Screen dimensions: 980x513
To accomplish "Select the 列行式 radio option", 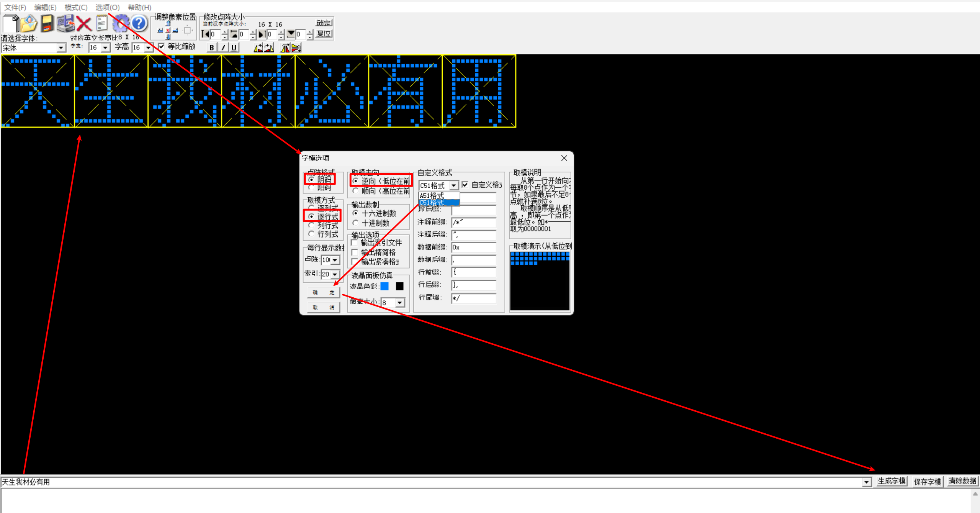I will click(x=311, y=225).
